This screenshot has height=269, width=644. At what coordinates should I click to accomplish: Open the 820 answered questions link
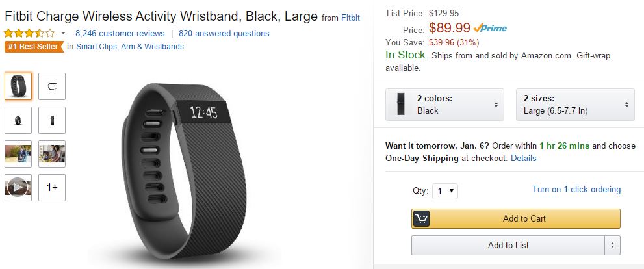click(224, 33)
